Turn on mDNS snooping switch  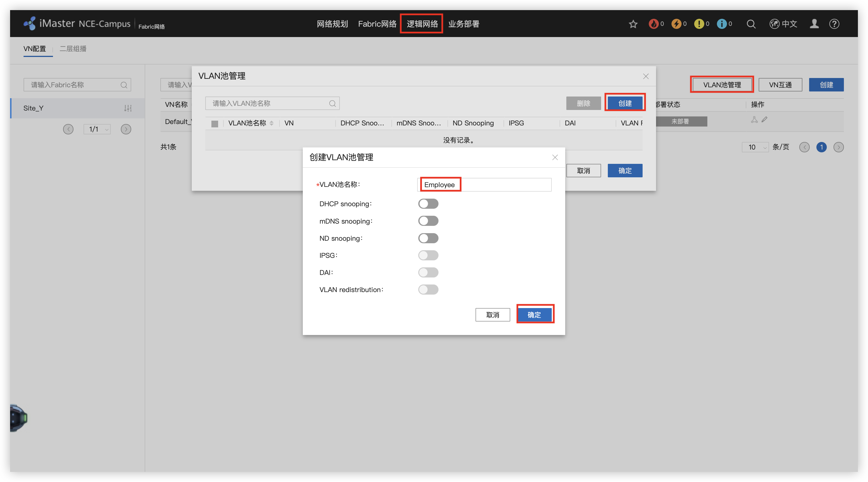coord(428,221)
